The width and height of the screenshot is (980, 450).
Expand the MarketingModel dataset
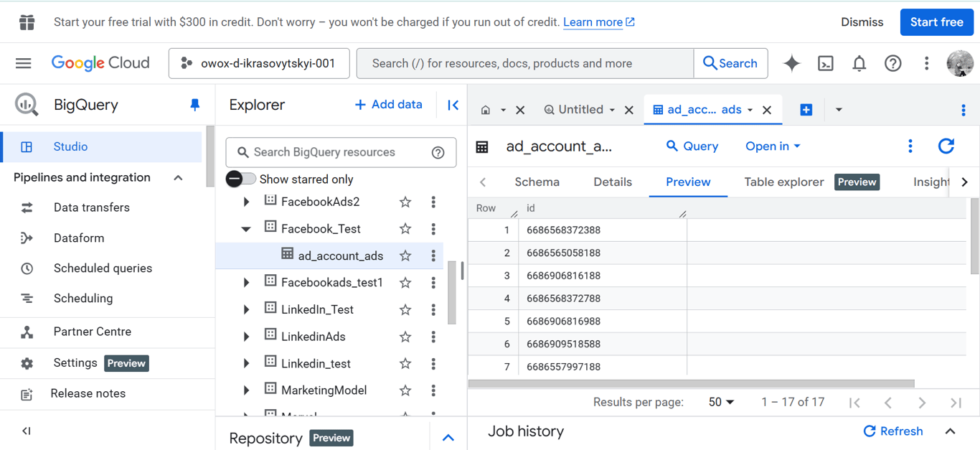tap(246, 390)
